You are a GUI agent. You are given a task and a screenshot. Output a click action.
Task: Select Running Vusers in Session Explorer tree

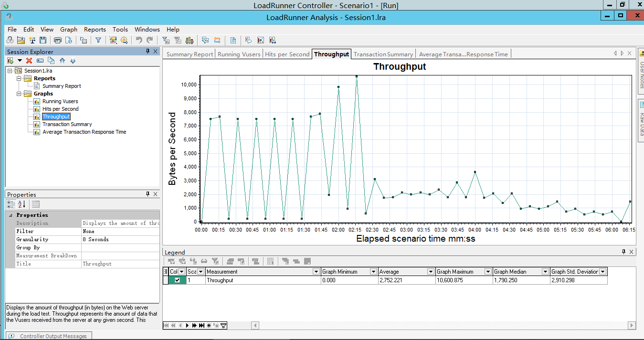pos(60,101)
